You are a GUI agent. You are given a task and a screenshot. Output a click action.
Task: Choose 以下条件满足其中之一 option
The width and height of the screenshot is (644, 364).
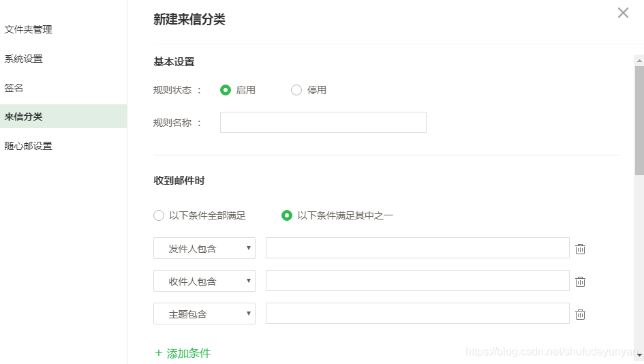[287, 215]
